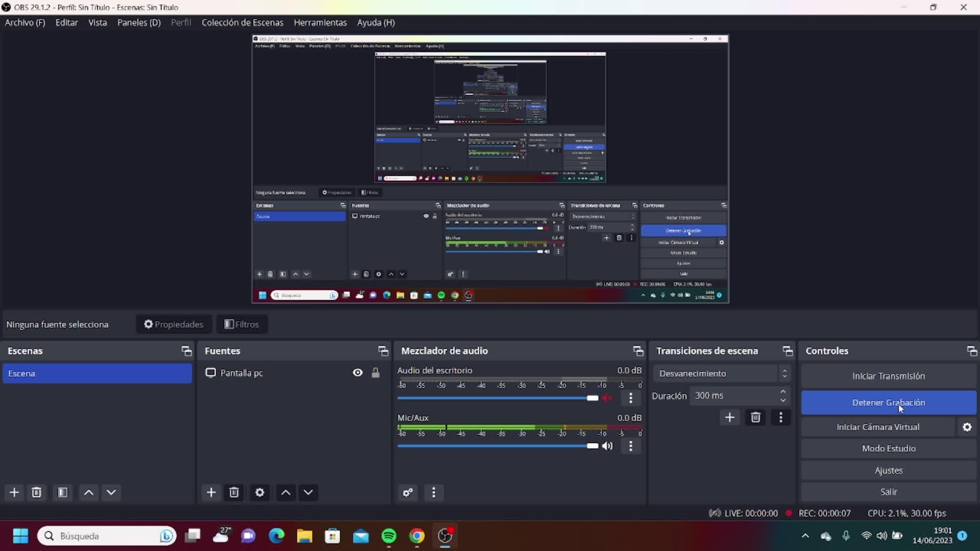
Task: Add a new scene with plus icon
Action: point(14,492)
